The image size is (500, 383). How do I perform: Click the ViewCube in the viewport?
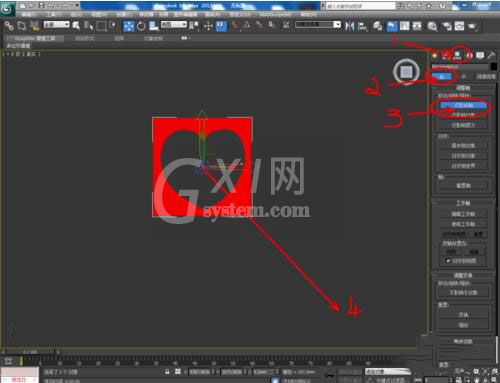[406, 71]
